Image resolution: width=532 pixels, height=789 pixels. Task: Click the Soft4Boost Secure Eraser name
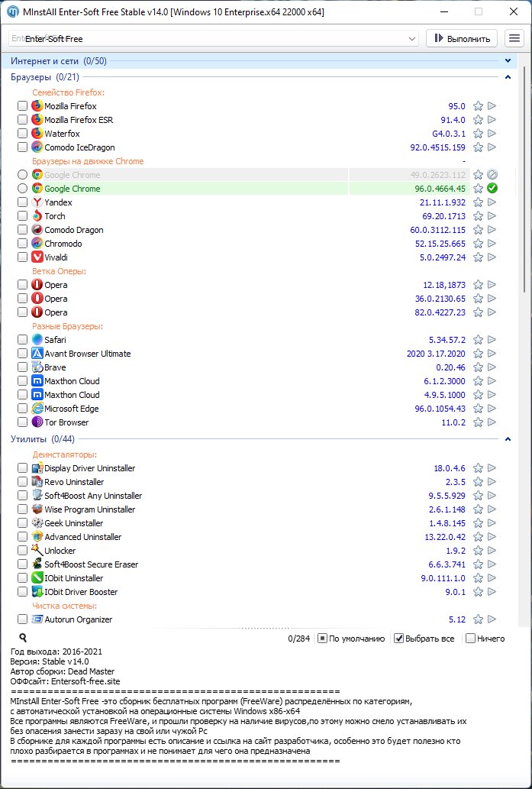pyautogui.click(x=91, y=564)
